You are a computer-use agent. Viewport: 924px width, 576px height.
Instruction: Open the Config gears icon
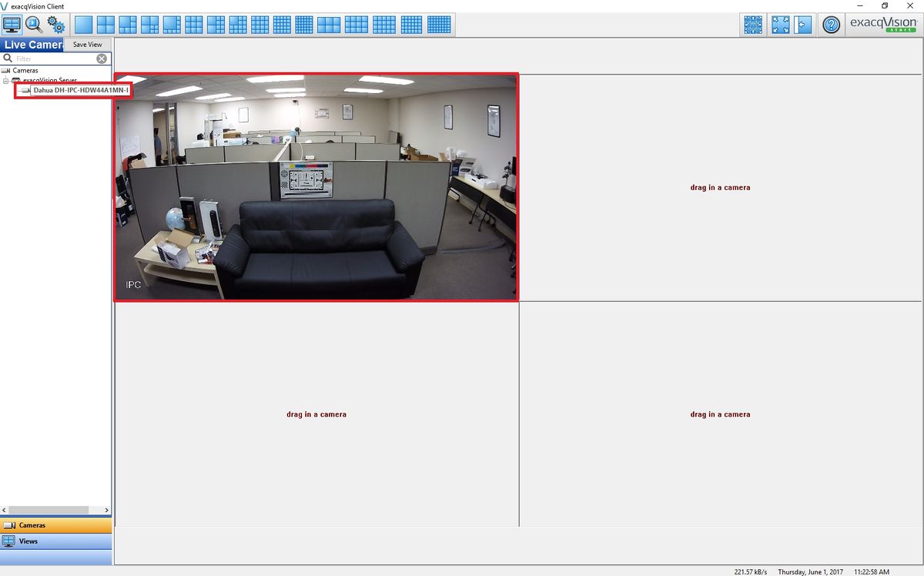click(x=56, y=25)
